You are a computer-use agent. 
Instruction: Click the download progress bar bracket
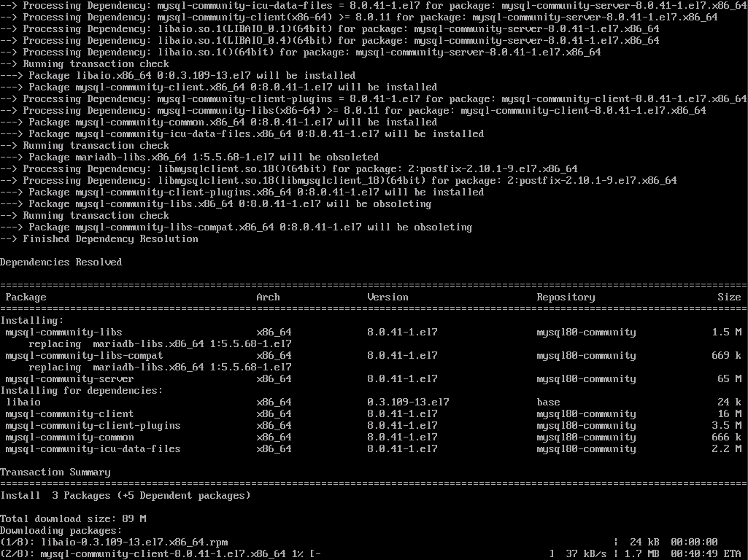(432, 554)
